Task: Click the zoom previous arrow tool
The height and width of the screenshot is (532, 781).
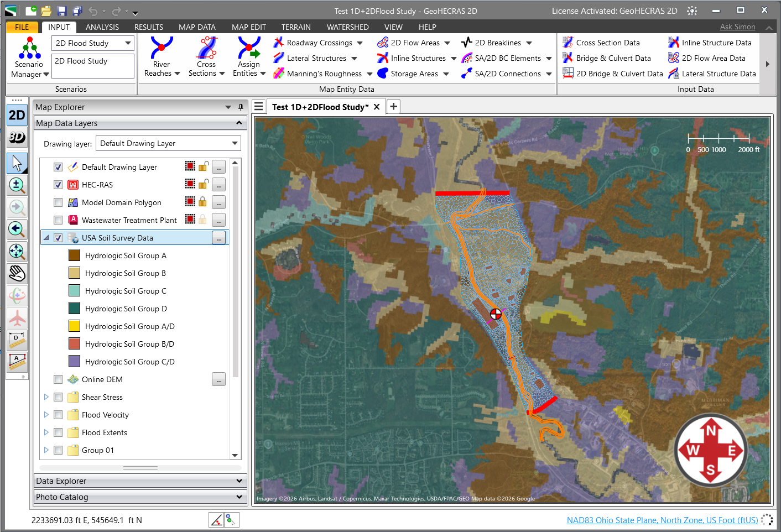Action: (x=17, y=229)
